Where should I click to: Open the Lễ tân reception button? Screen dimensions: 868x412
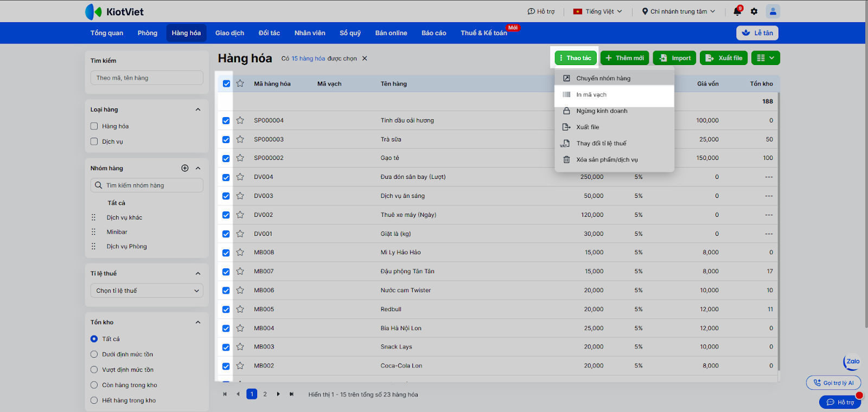(757, 33)
